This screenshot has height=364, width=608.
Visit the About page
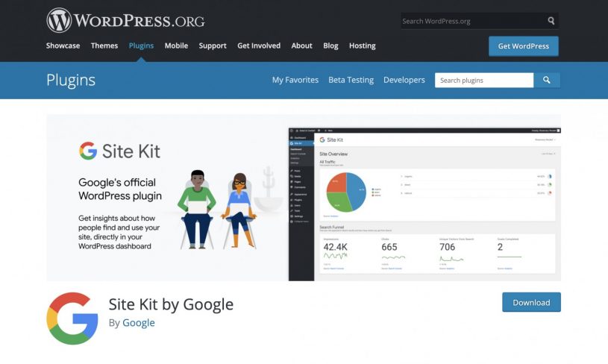pos(301,45)
